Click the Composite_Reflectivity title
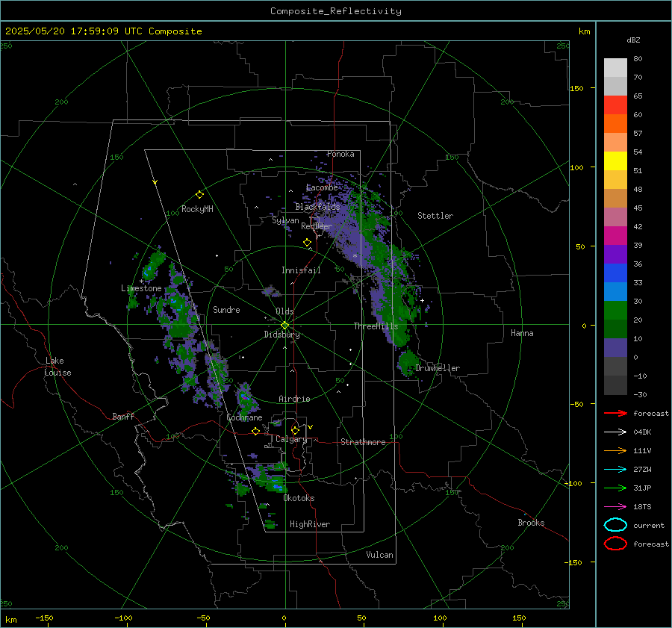Screen dimensions: 672x628 point(336,11)
